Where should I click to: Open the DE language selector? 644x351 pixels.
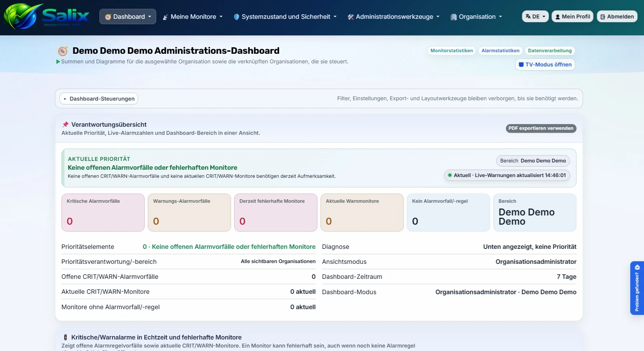(x=535, y=17)
